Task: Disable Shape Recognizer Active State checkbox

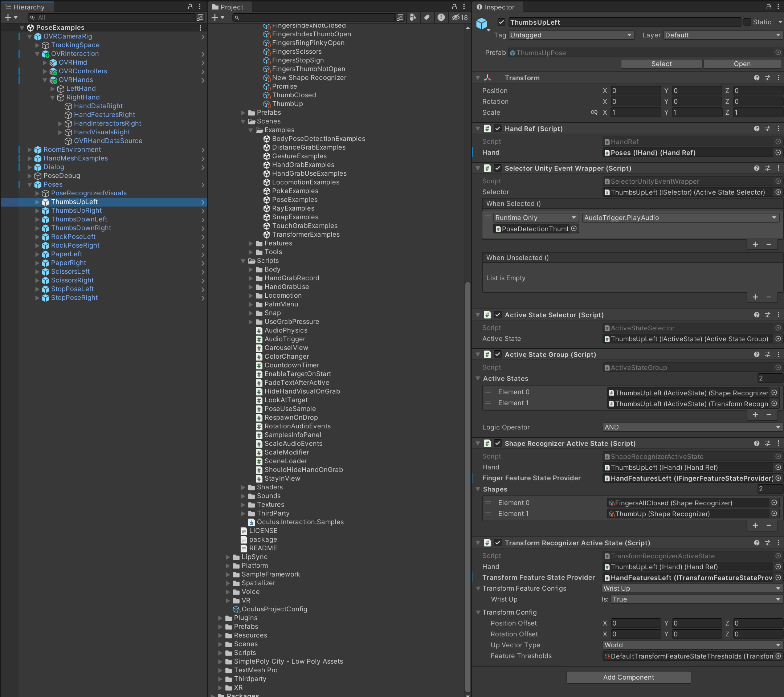Action: point(498,444)
